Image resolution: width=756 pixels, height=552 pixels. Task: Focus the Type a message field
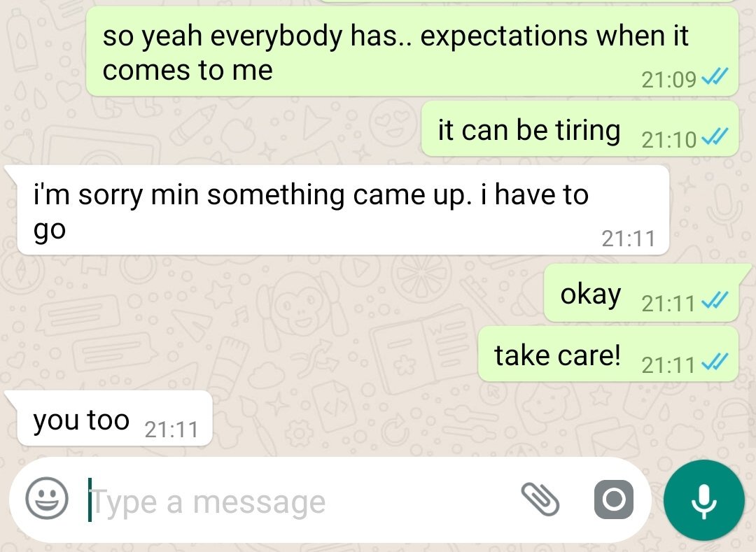tap(299, 502)
